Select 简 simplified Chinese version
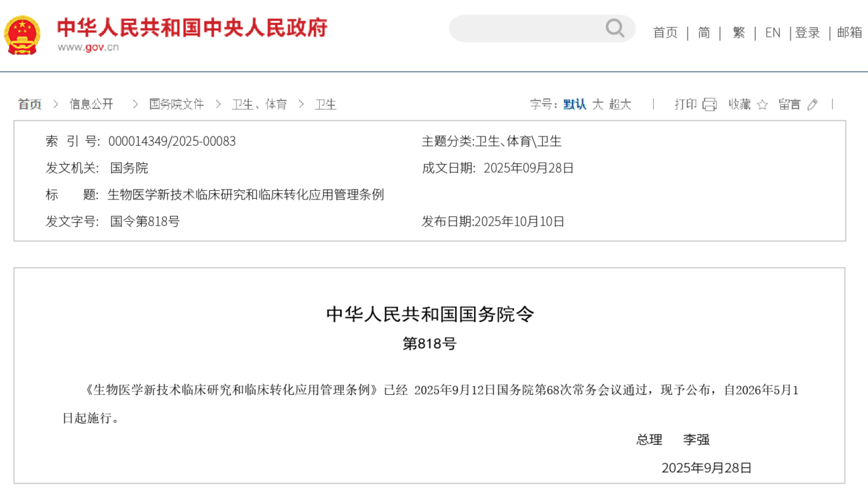 (x=704, y=33)
